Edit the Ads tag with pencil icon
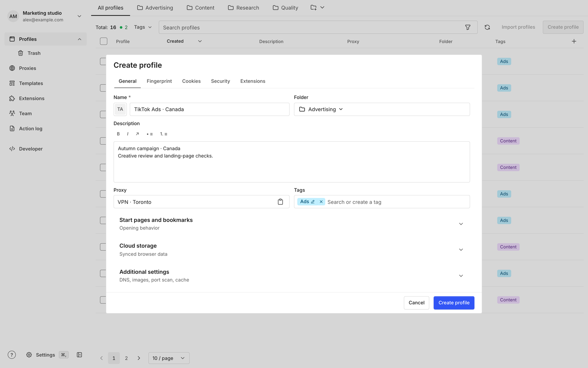Viewport: 588px width, 368px height. [313, 202]
